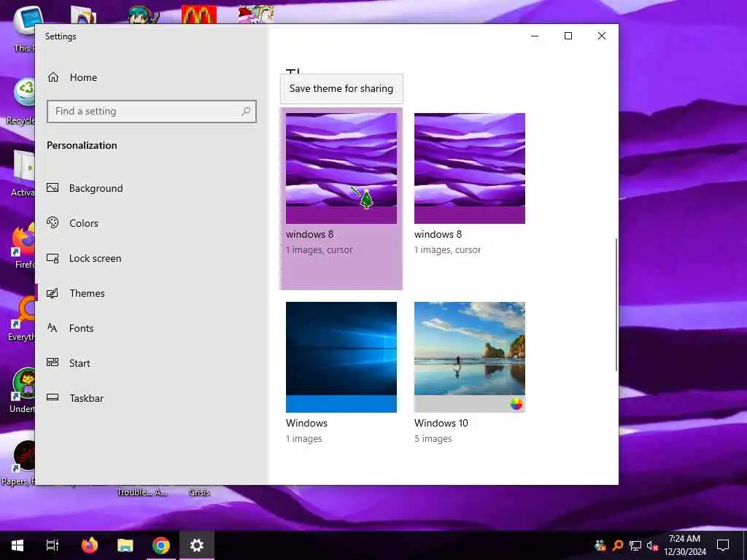
Task: Click the Lock screen icon in sidebar
Action: click(x=53, y=258)
